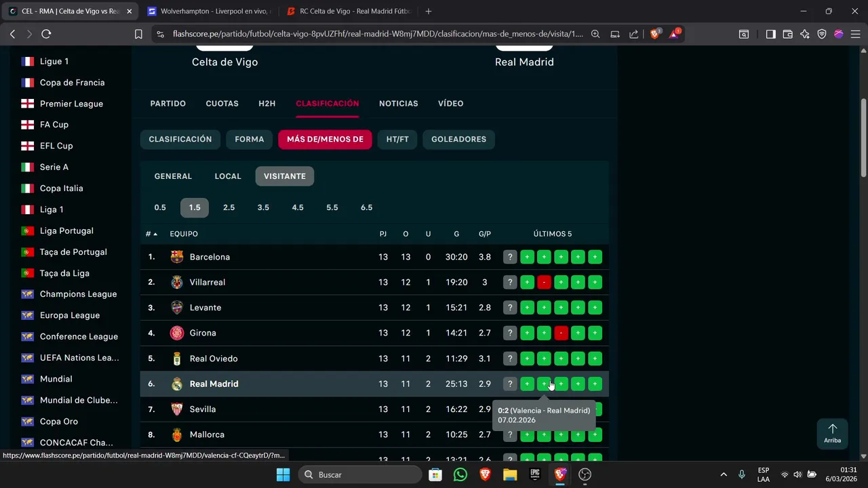
Task: Click Villarreal team crest
Action: pos(177,282)
